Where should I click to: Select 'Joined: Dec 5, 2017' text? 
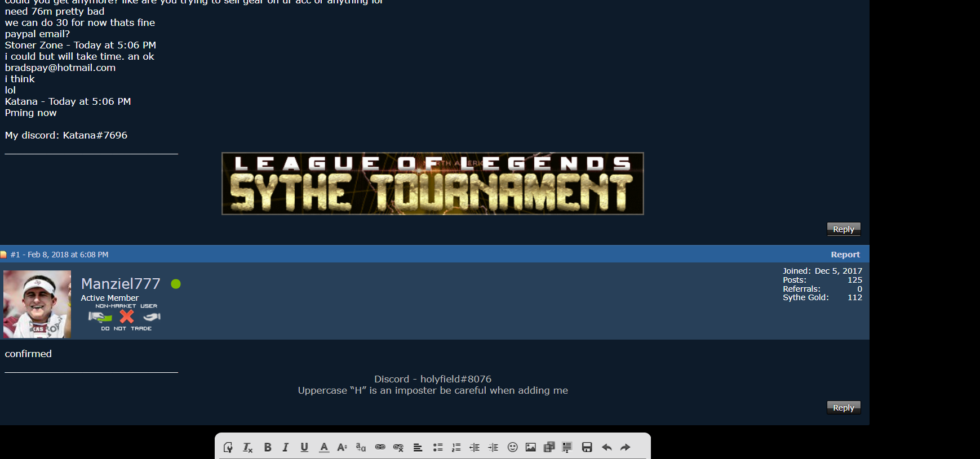click(x=822, y=271)
